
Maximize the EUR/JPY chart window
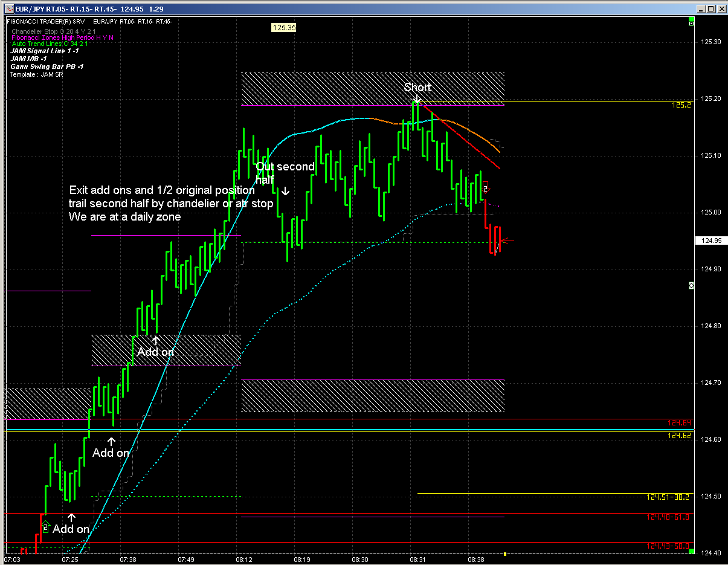(x=710, y=8)
